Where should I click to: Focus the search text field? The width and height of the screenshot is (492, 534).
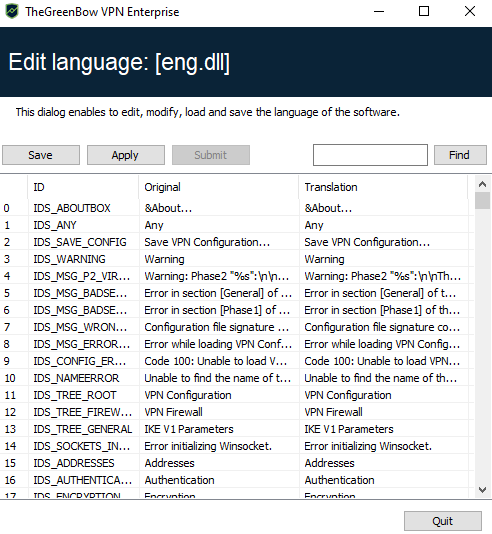370,155
